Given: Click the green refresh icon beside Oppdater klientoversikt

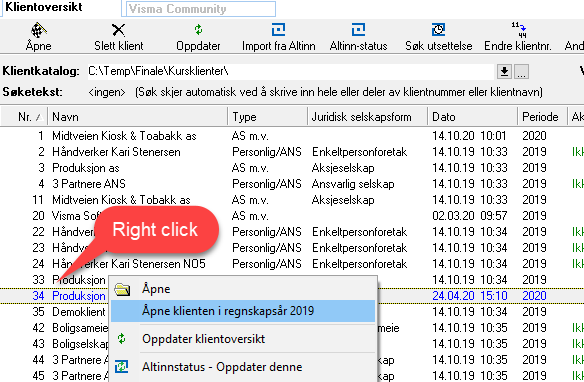Looking at the screenshot, I should tap(121, 339).
